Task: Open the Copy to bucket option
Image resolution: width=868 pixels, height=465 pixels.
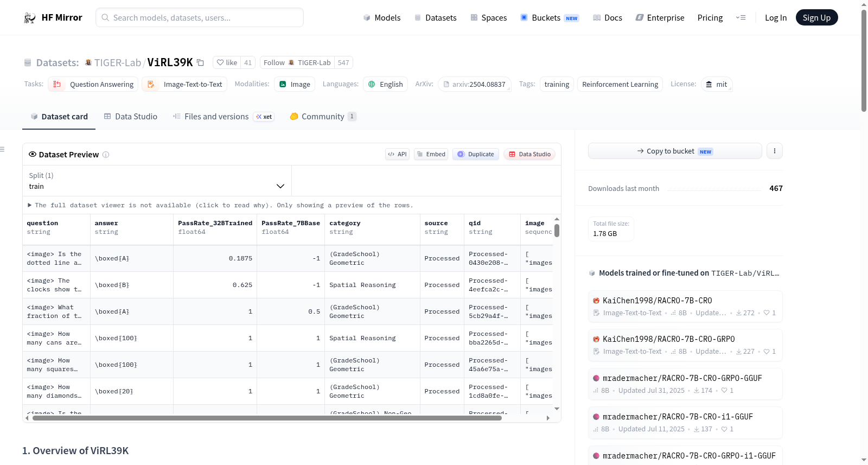Action: [x=675, y=151]
